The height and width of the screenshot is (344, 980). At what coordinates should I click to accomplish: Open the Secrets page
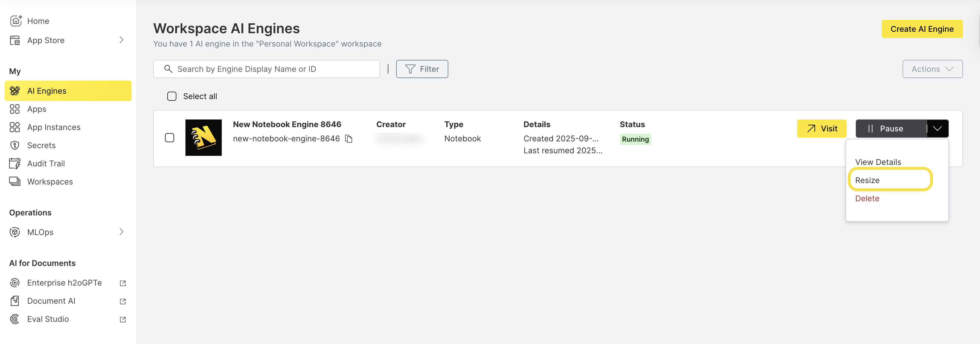tap(41, 145)
